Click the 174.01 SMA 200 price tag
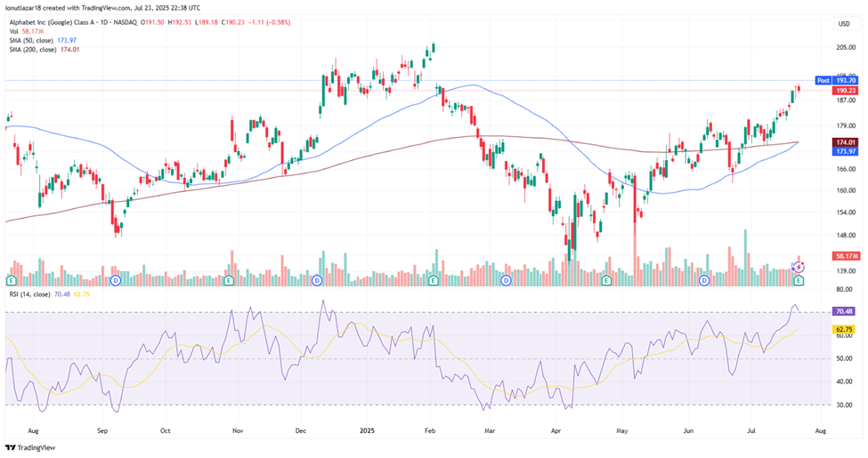Screen dimensions: 868x458 845,142
